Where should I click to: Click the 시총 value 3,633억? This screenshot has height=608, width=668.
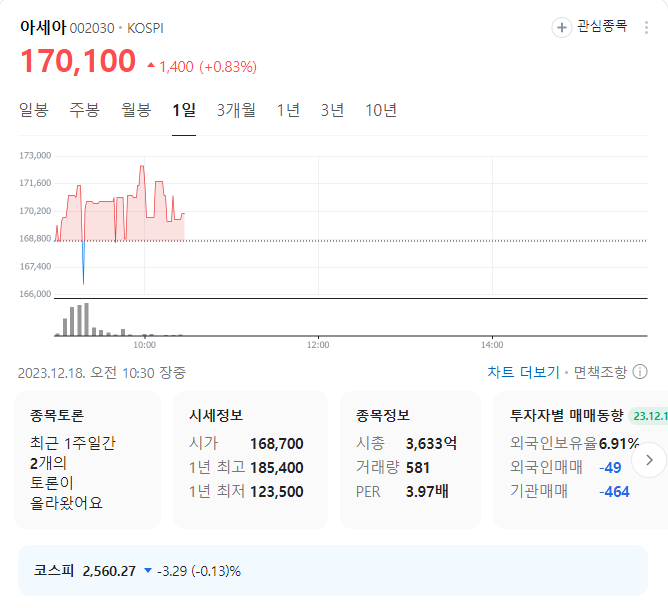pyautogui.click(x=431, y=444)
